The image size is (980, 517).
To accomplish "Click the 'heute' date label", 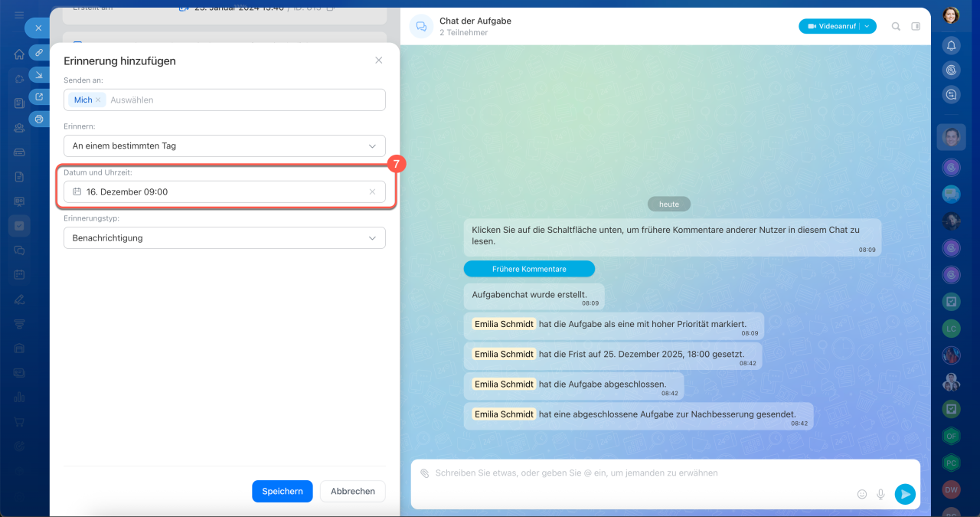I will pyautogui.click(x=669, y=205).
